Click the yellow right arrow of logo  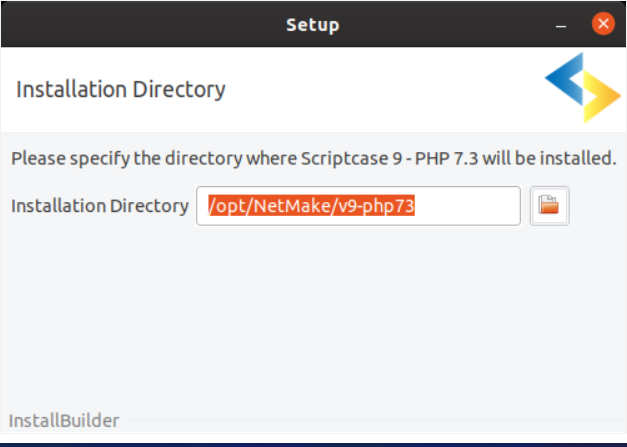(x=602, y=96)
